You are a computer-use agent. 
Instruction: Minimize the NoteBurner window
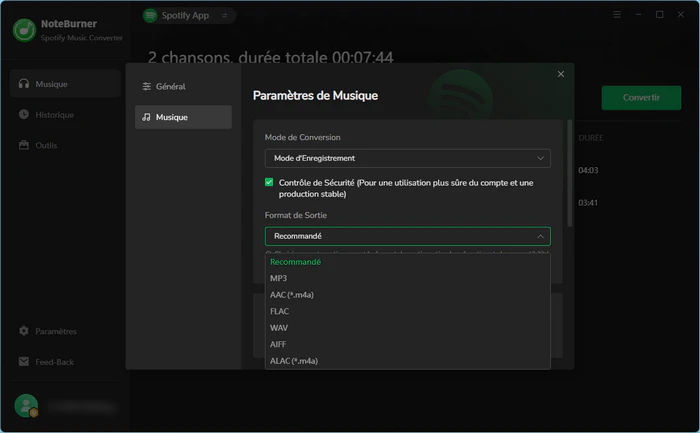(x=638, y=15)
